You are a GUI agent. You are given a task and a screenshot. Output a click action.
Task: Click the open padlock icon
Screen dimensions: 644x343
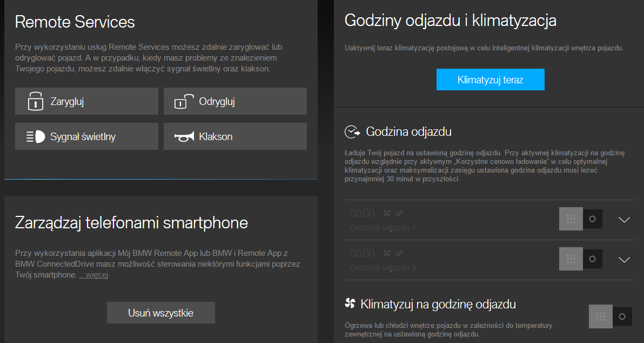click(184, 101)
